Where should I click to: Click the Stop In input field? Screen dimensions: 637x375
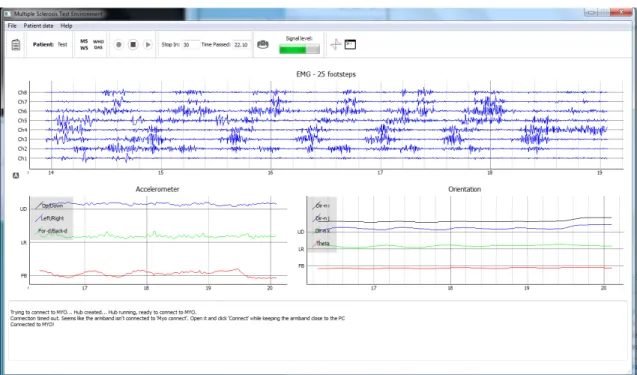coord(191,45)
